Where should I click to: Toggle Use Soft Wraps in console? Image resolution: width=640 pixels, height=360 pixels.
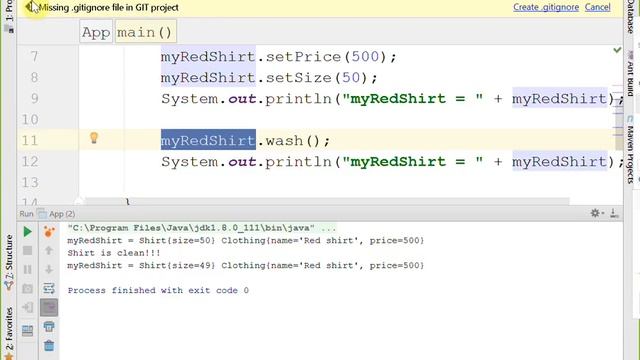tap(49, 289)
